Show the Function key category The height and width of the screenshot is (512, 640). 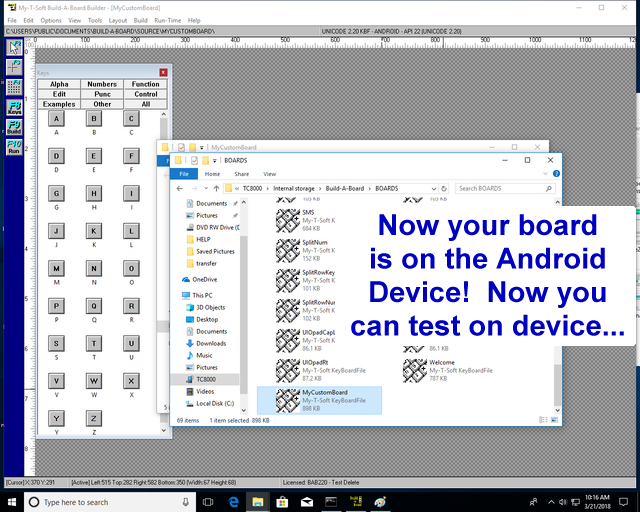[145, 85]
